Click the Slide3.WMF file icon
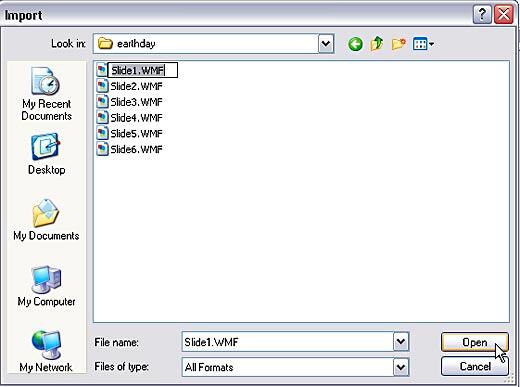This screenshot has height=387, width=520. pos(102,102)
